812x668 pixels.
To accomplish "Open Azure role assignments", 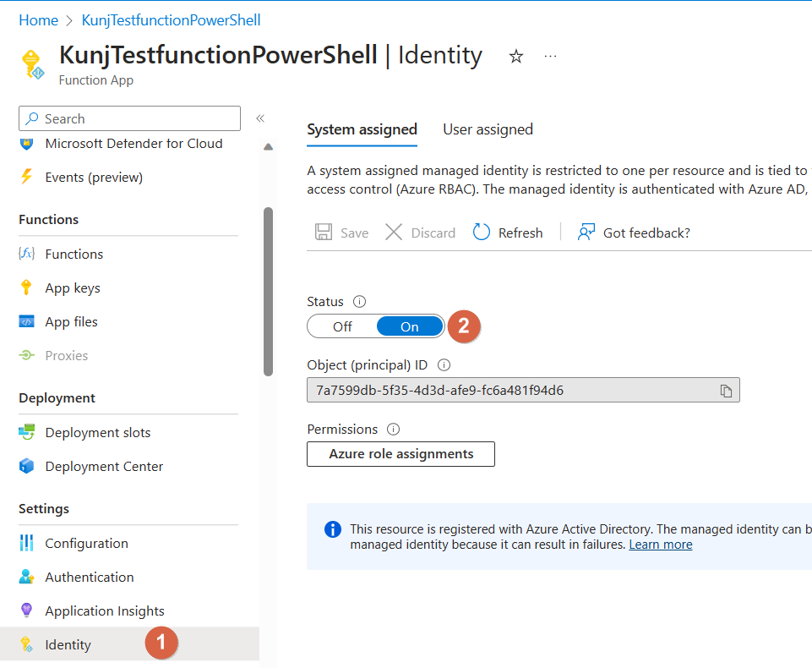I will [401, 454].
